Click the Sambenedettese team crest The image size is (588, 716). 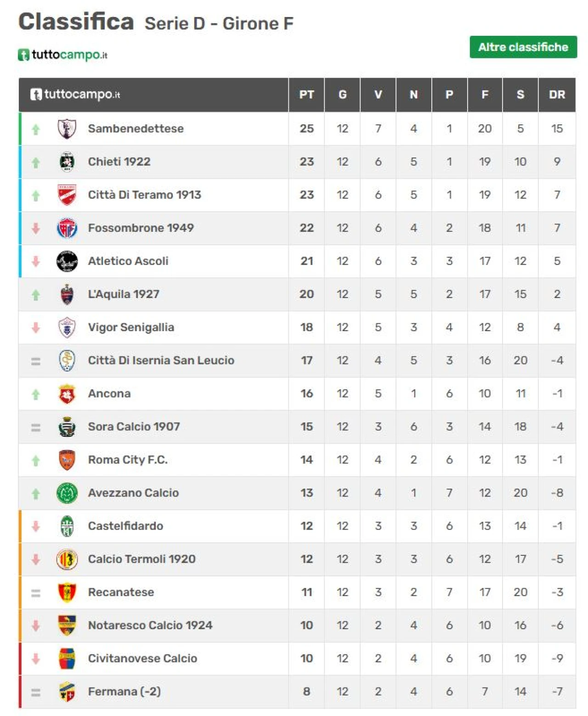click(67, 129)
